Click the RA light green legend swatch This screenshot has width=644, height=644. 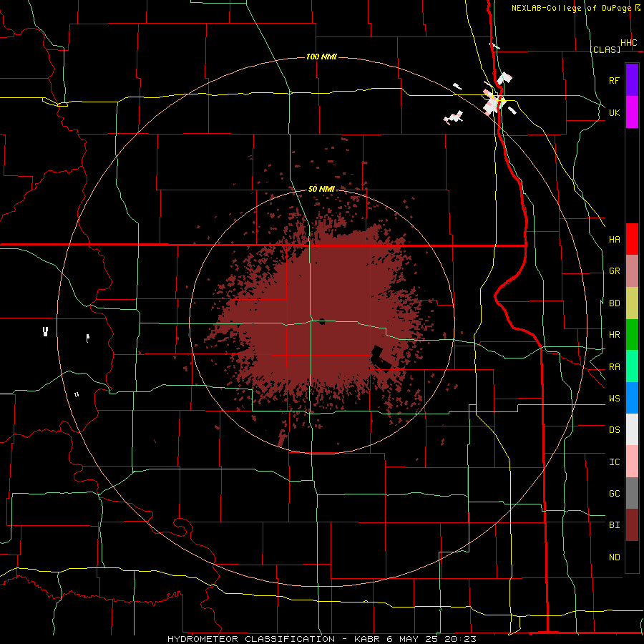point(632,366)
